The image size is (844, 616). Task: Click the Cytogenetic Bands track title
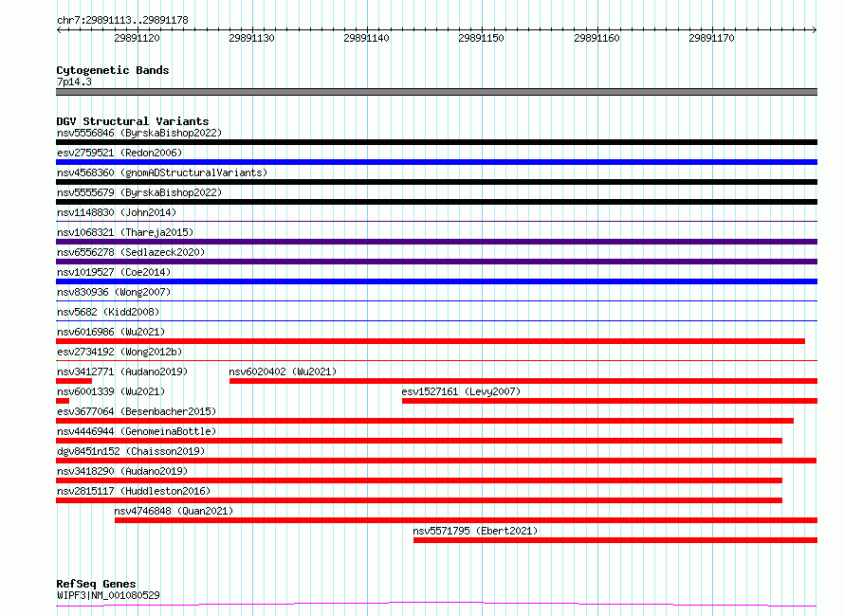click(x=113, y=70)
